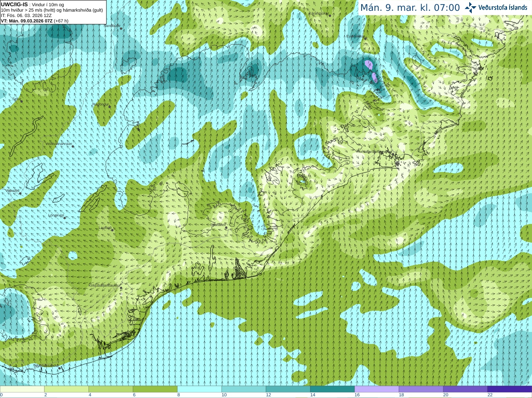532x398 pixels.
Task: Click the Kirkjubæjarklaustur station marker
Action: (x=121, y=287)
